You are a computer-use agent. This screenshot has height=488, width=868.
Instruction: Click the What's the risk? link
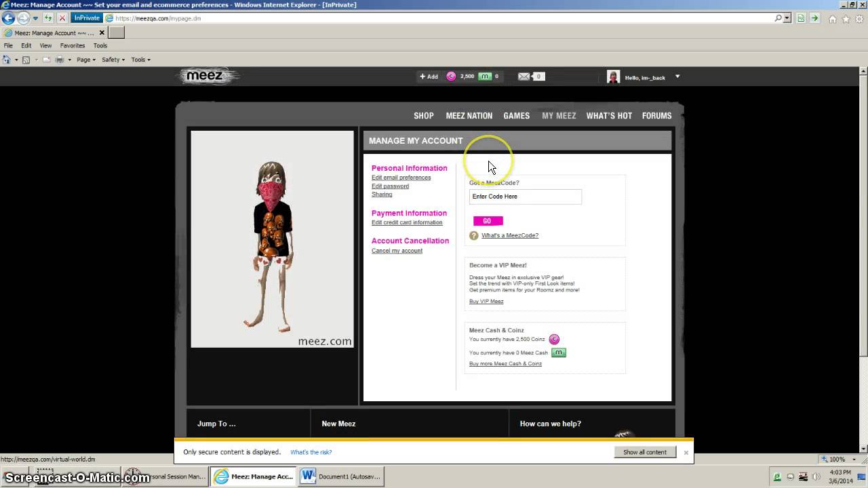(x=311, y=452)
